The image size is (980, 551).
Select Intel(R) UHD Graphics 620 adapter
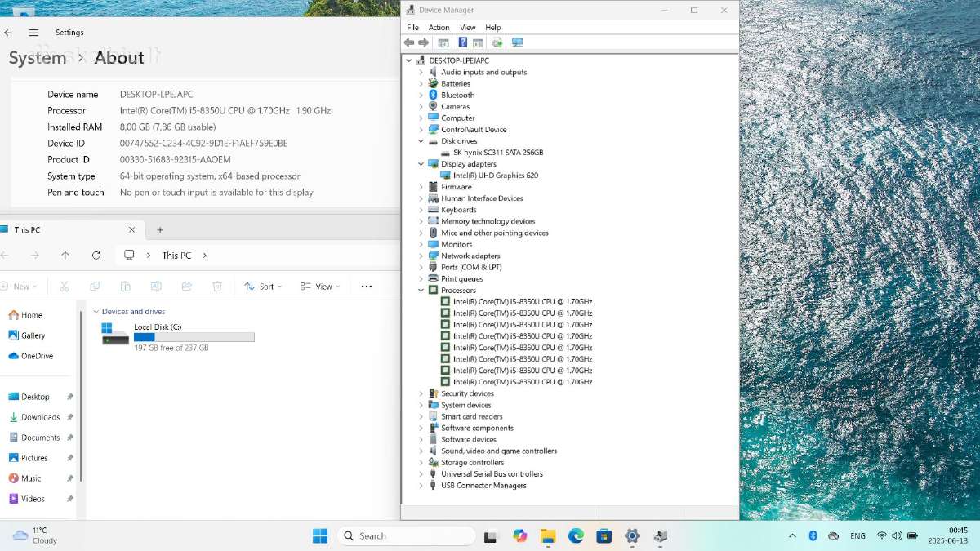[x=496, y=176]
